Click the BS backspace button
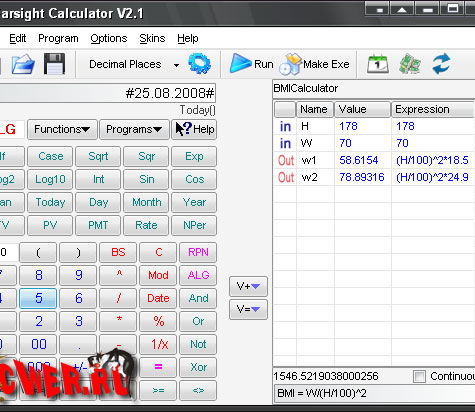Screen dimensions: 475x412 (x=118, y=252)
